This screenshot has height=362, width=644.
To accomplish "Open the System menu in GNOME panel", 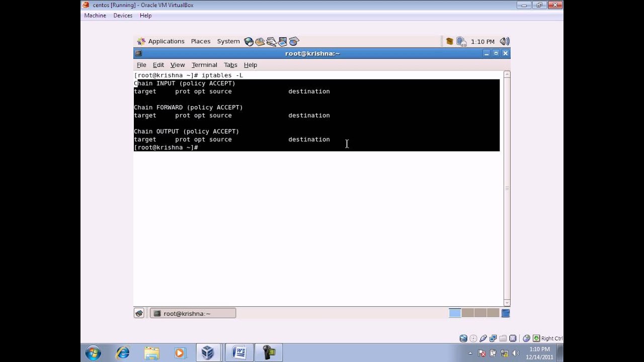I will [228, 41].
